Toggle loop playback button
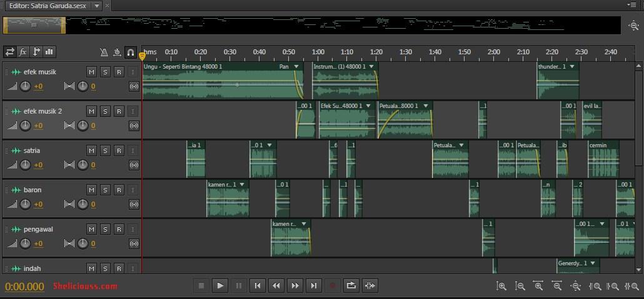Screen dimensions: 644x299 tap(351, 285)
